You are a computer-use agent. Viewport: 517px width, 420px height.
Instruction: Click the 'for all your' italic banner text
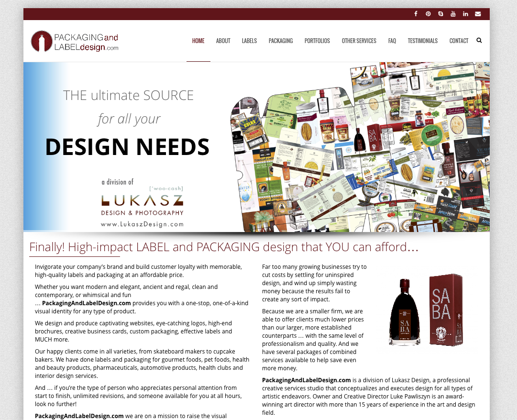pyautogui.click(x=129, y=119)
